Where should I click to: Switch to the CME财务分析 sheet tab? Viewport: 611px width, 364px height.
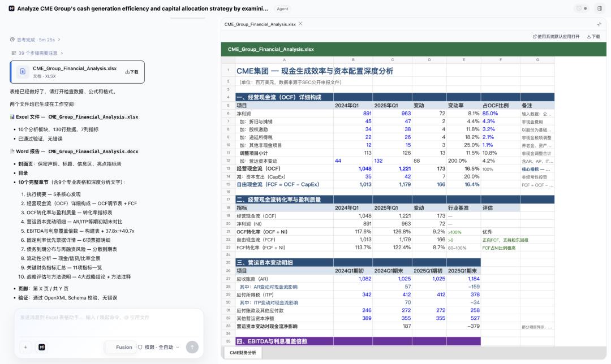243,353
